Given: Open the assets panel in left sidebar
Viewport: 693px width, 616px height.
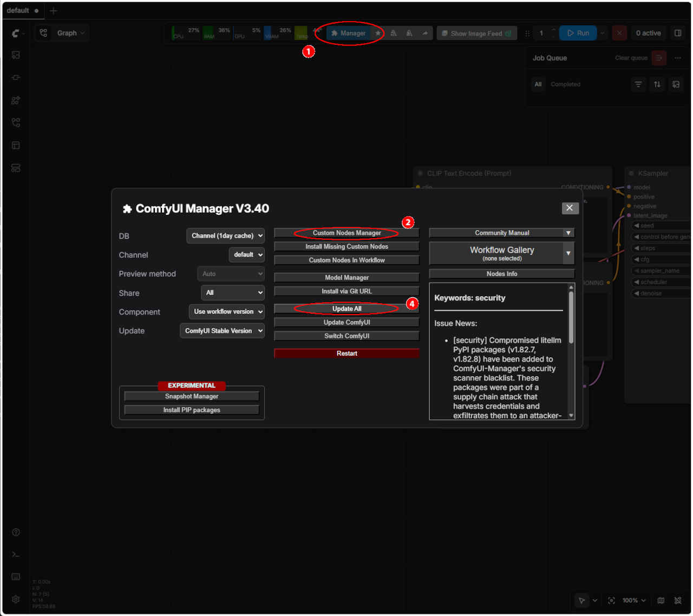Looking at the screenshot, I should click(x=16, y=55).
